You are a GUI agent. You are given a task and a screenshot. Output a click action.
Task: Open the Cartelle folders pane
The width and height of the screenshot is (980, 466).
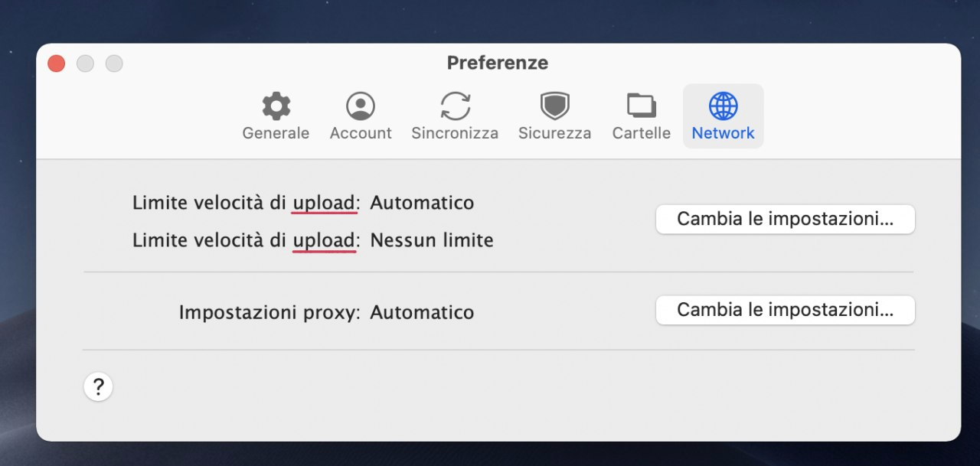[640, 115]
